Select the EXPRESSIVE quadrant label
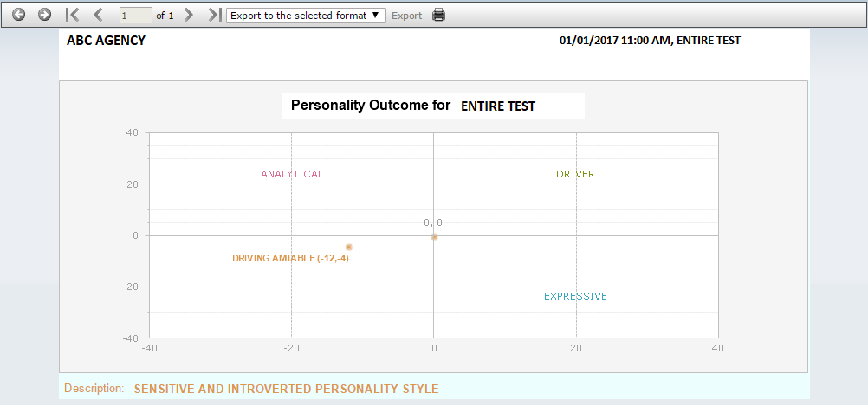Viewport: 868px width, 406px height. (x=576, y=296)
